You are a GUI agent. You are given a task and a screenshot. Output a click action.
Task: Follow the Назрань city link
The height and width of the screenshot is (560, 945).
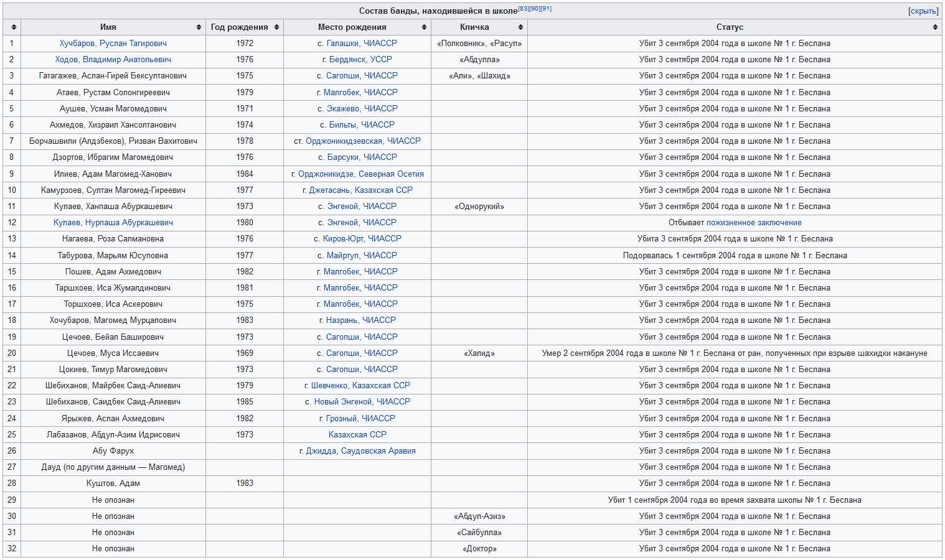point(342,320)
